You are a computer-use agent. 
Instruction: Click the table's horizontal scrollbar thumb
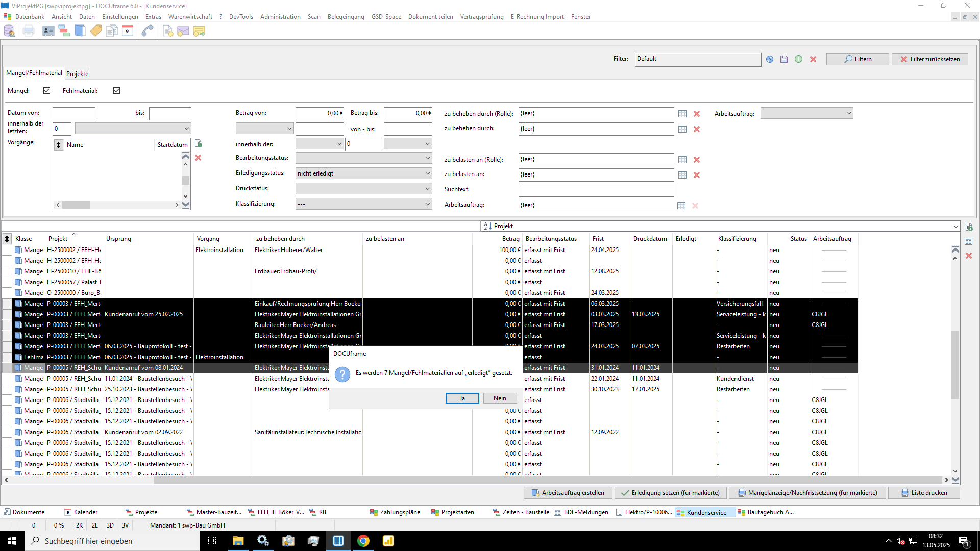coord(547,480)
